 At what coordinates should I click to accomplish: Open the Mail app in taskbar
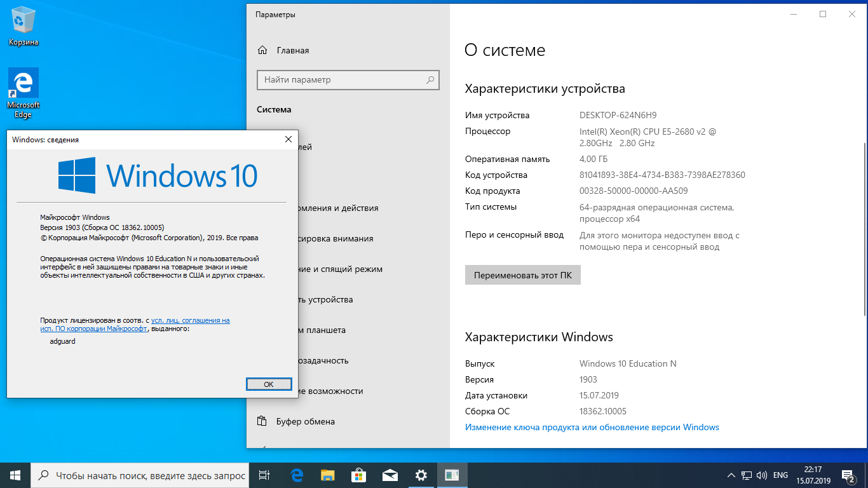tap(390, 475)
